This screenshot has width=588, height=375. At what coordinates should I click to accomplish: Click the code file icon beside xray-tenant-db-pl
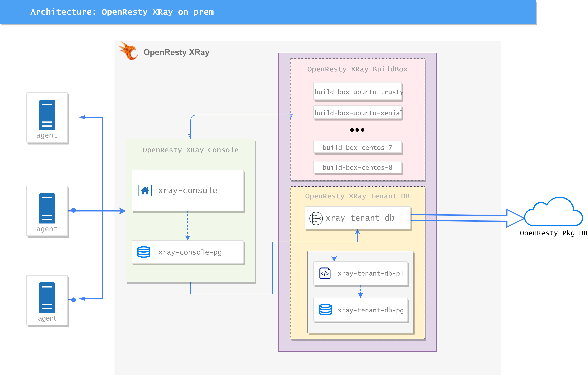point(325,273)
